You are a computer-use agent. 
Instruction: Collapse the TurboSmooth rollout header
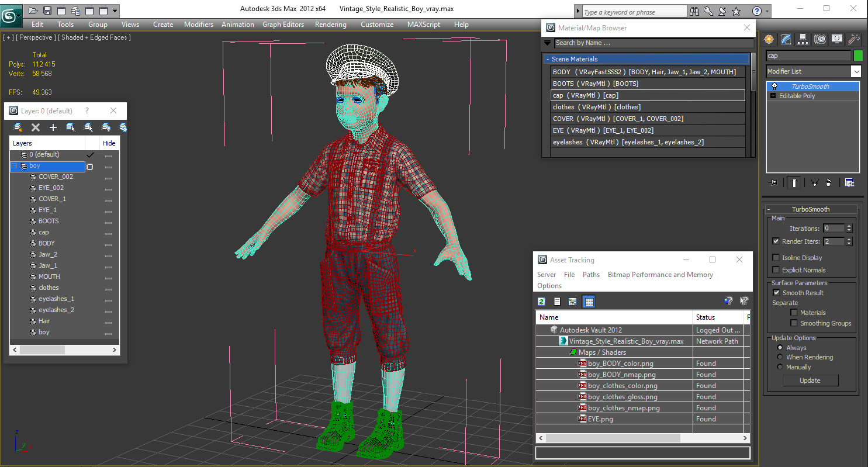(x=810, y=209)
